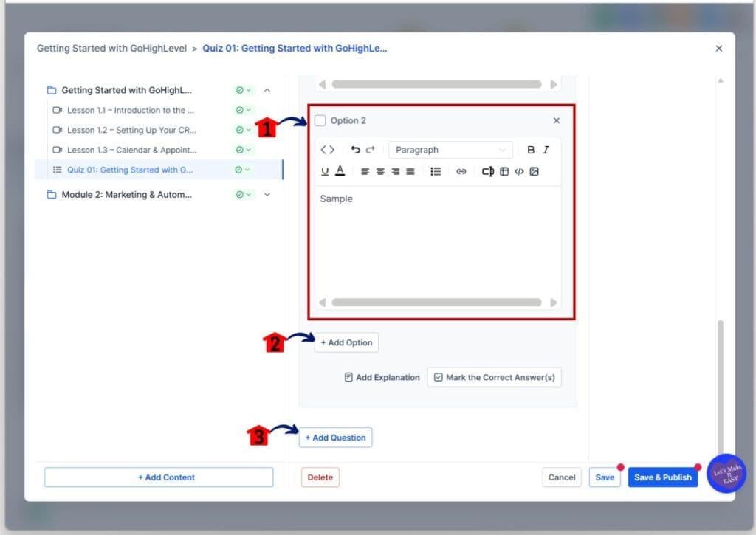Cancel the quiz edits

pyautogui.click(x=562, y=477)
